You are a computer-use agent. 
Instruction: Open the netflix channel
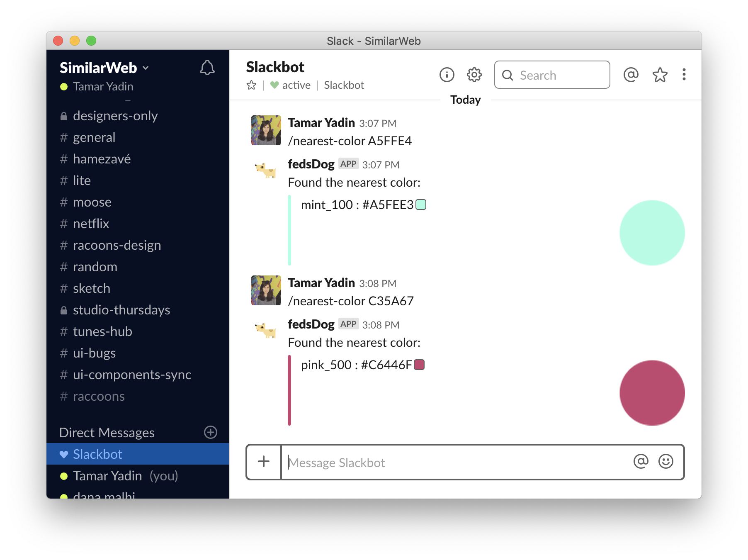point(137,224)
